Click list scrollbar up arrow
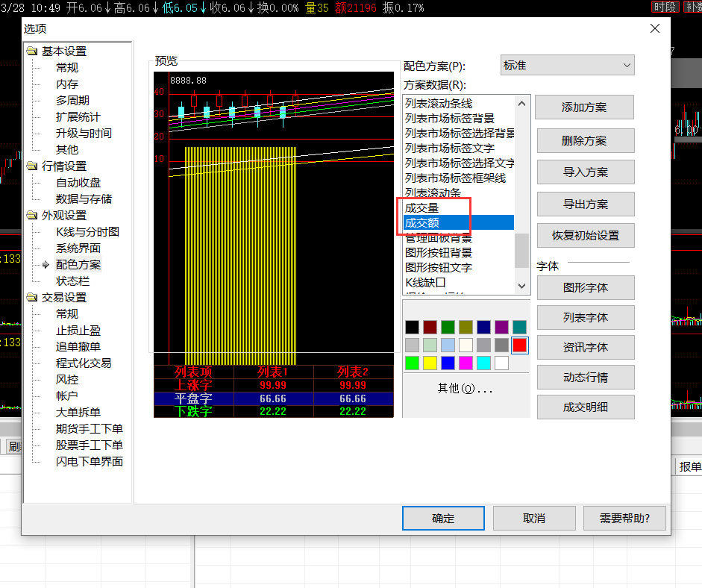This screenshot has width=702, height=588. coord(521,104)
